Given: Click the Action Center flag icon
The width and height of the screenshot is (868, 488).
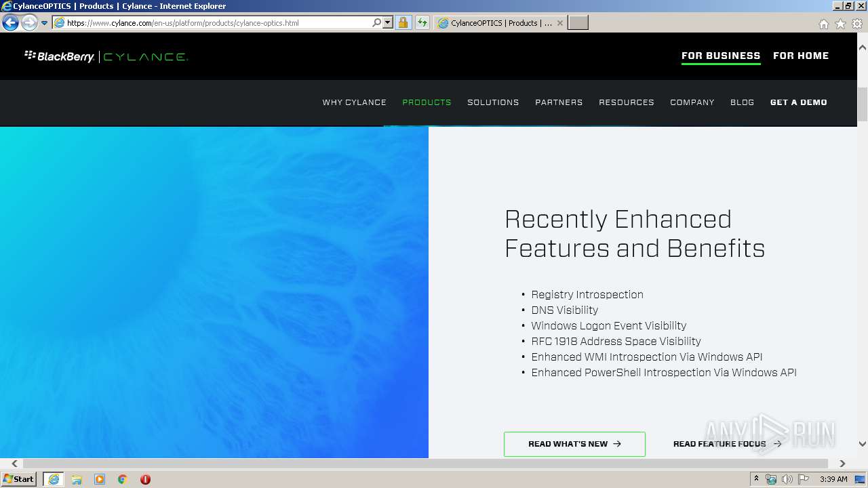Looking at the screenshot, I should point(804,479).
